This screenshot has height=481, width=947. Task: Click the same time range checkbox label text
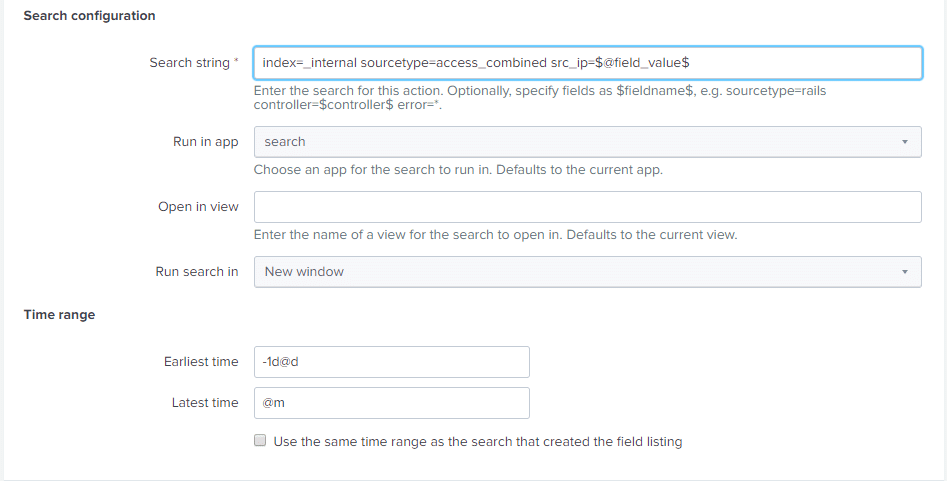(x=478, y=442)
